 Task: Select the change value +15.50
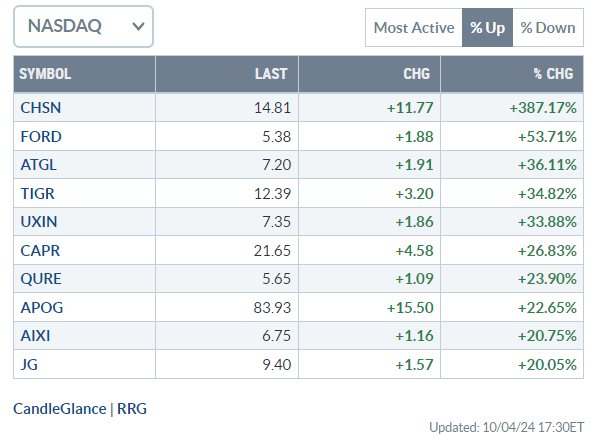point(410,307)
